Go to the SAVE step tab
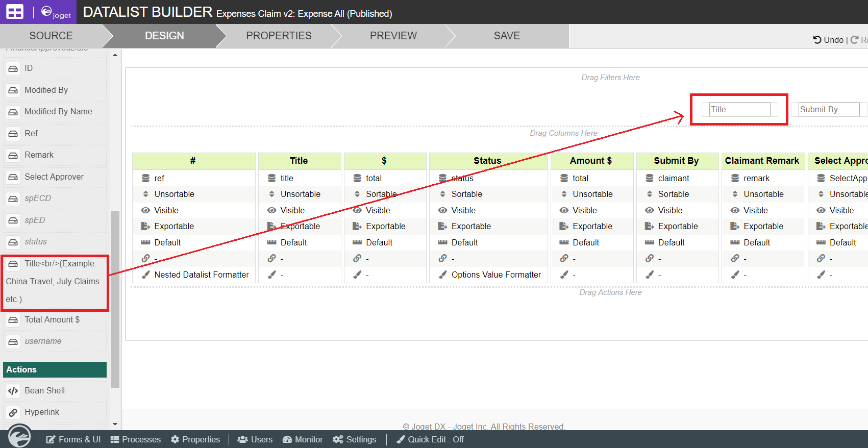The width and height of the screenshot is (868, 448). click(507, 36)
